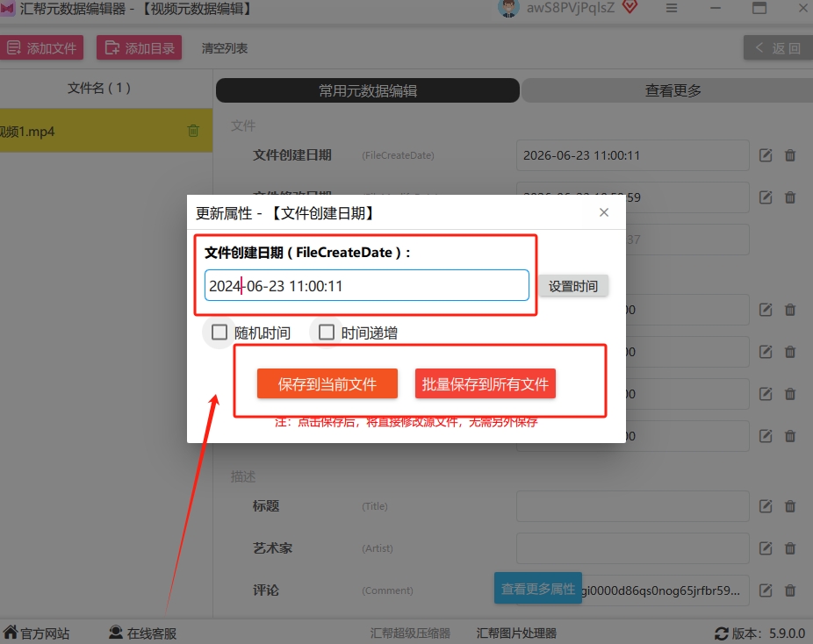Click 批量保存到所有文件 button
The image size is (813, 644).
(x=486, y=384)
